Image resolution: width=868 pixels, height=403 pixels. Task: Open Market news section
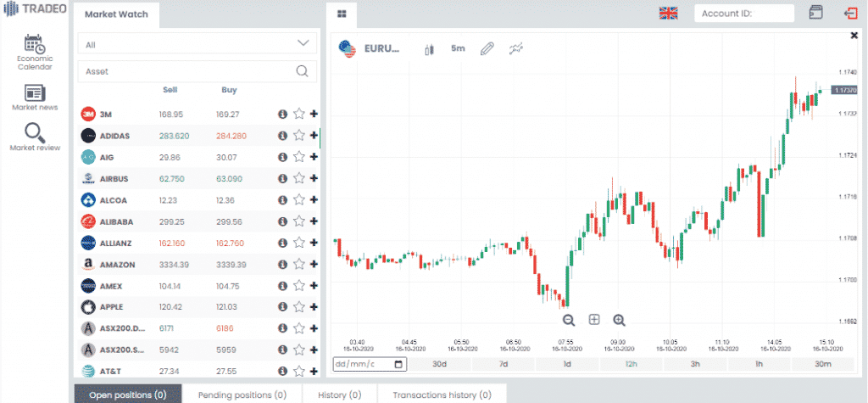point(35,98)
